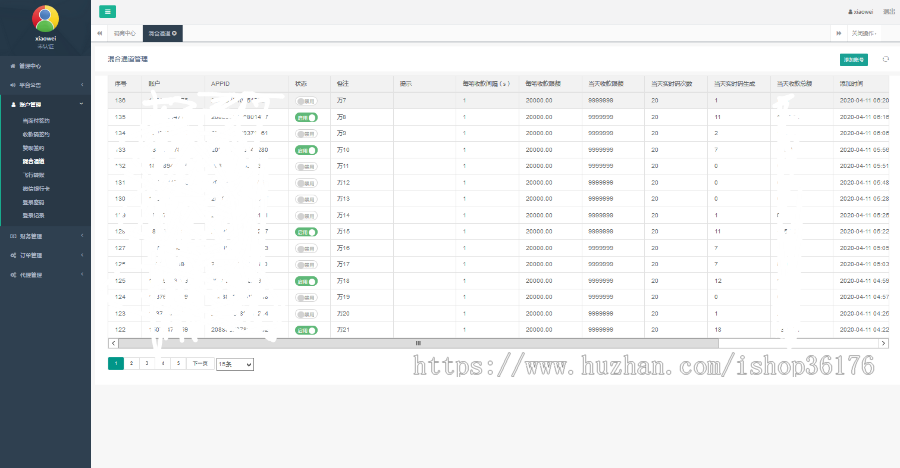This screenshot has width=900, height=468.
Task: Open the sidebar item with the home icon
Action: coord(46,66)
